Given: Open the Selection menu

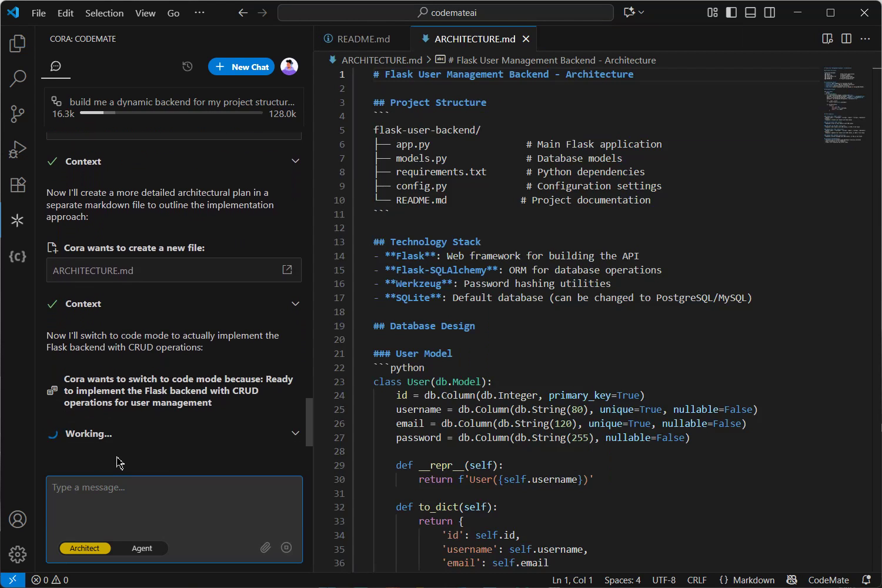Looking at the screenshot, I should click(x=104, y=13).
